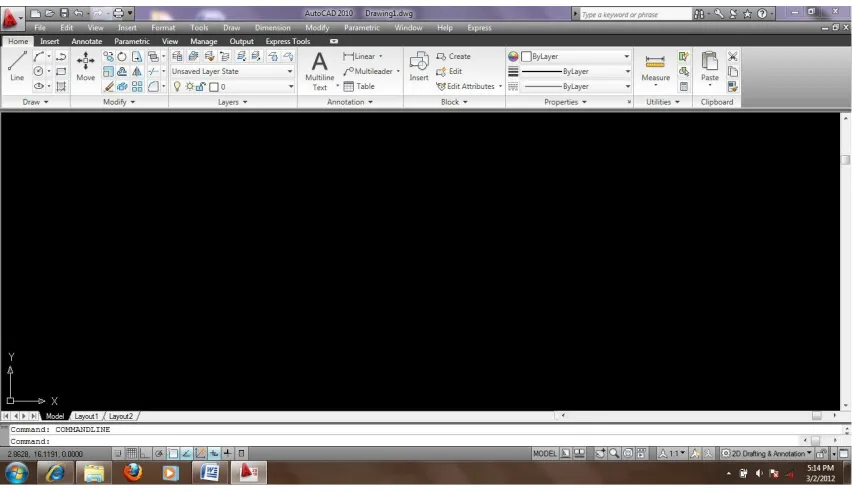Click the Insert block icon

(x=419, y=66)
